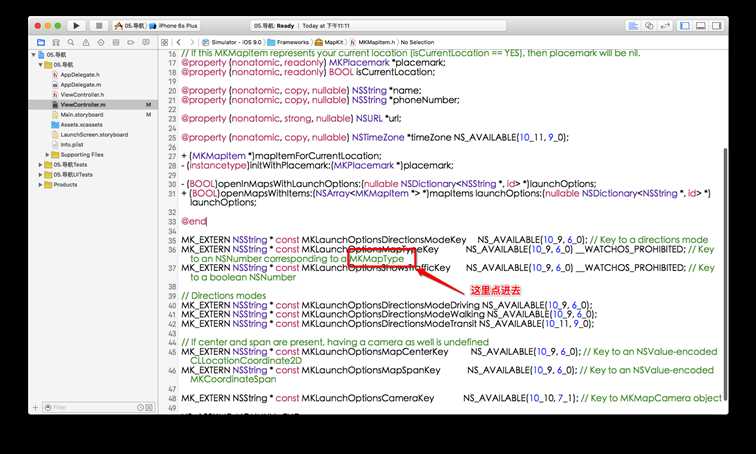Toggle the Debug area visibility
The height and width of the screenshot is (454, 756).
coord(701,26)
